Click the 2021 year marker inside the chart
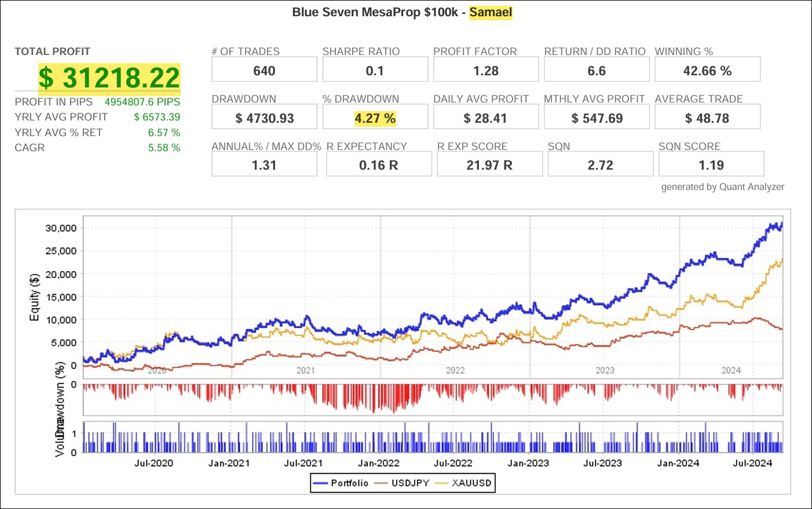Screen dimensions: 812x509 (x=306, y=371)
